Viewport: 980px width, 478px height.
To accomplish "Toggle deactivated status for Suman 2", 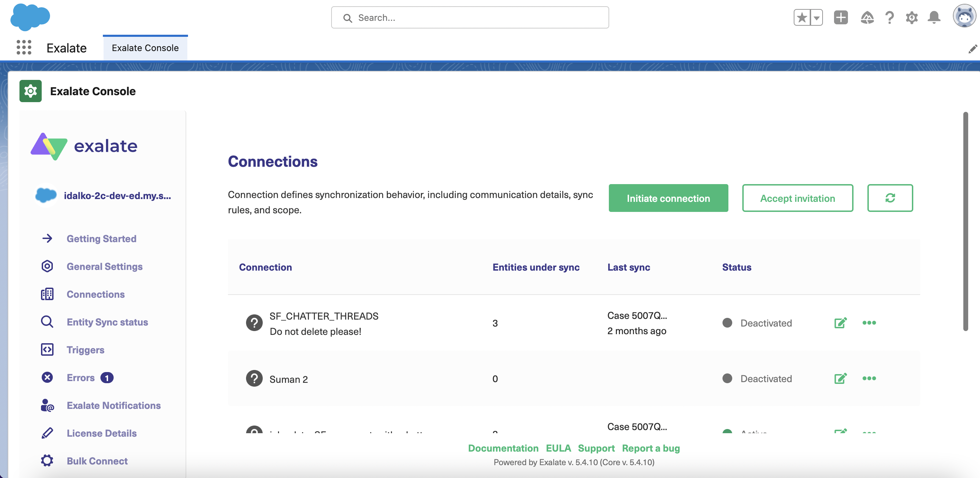I will click(x=727, y=378).
